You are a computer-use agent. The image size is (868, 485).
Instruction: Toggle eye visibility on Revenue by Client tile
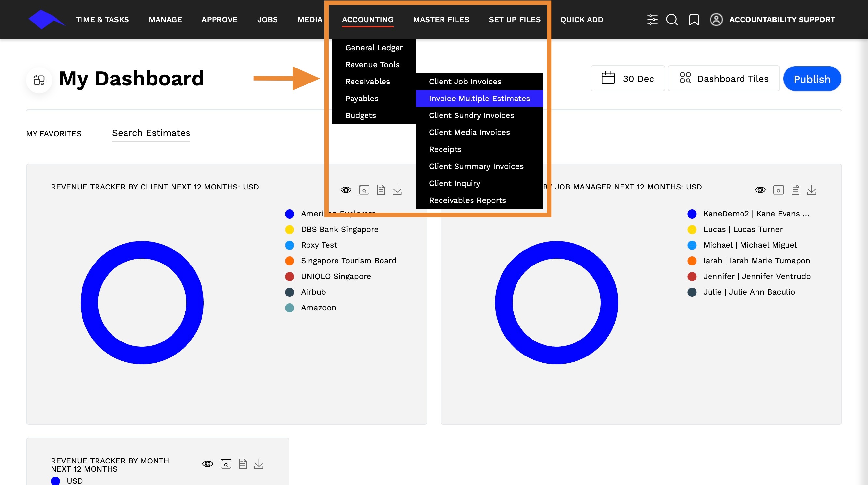click(x=346, y=190)
